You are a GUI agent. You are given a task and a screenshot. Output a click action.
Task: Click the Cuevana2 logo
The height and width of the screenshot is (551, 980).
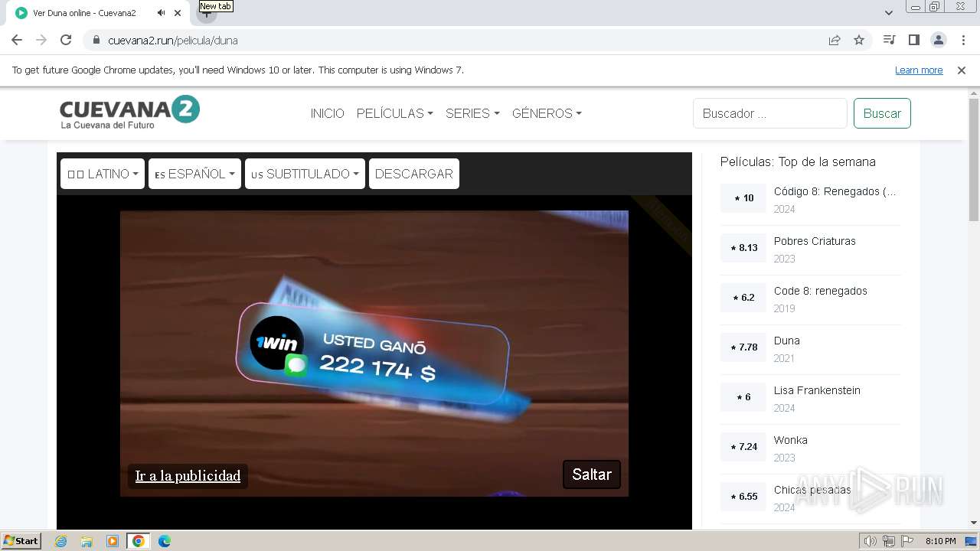point(129,112)
